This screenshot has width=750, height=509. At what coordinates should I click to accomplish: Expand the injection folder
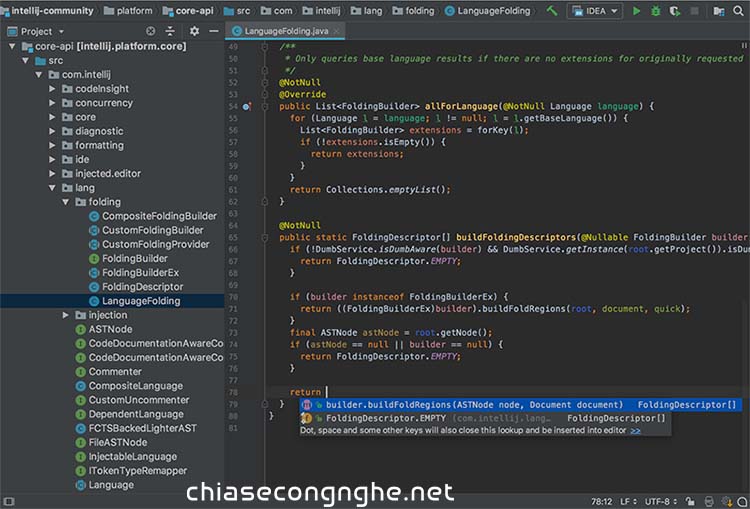[x=66, y=315]
